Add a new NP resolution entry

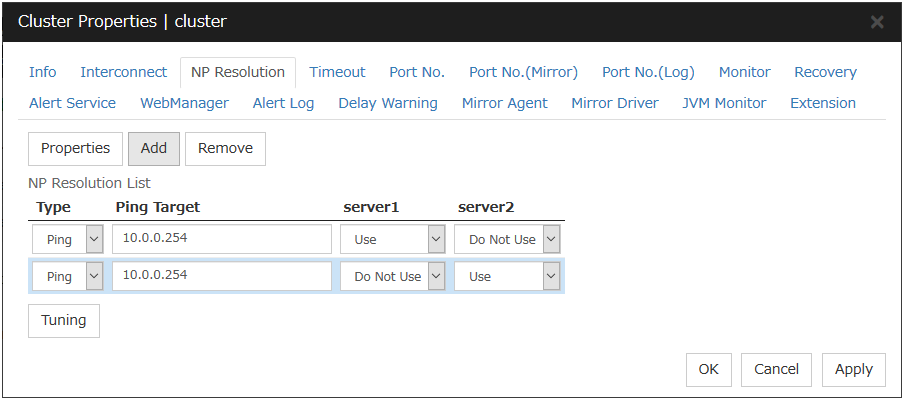click(154, 148)
